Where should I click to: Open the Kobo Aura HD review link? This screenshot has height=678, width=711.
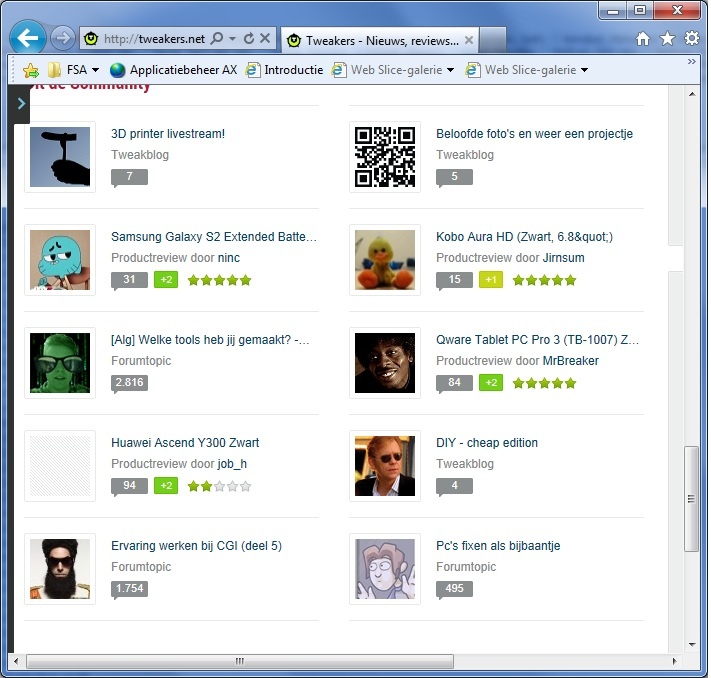tap(524, 237)
